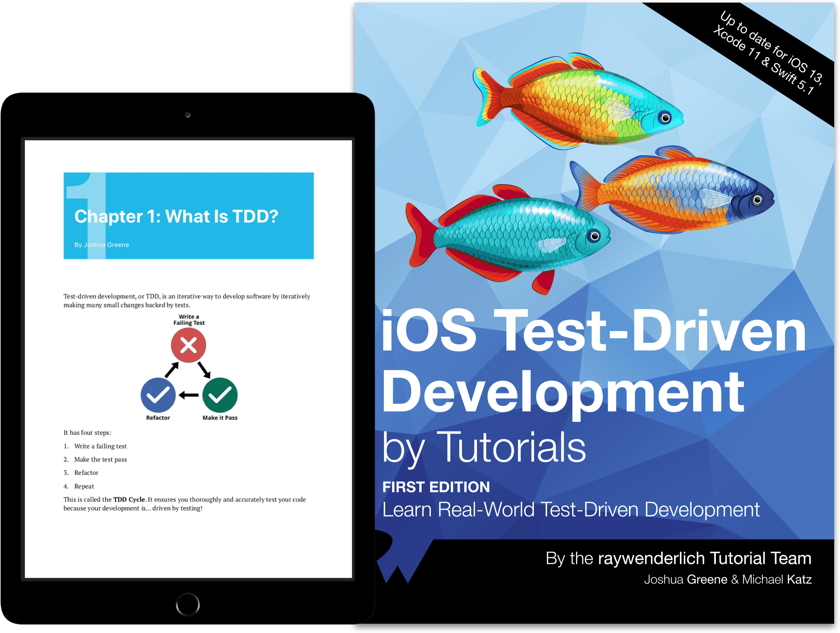Click the 'Test-driven development, or TDD' paragraph

click(187, 300)
